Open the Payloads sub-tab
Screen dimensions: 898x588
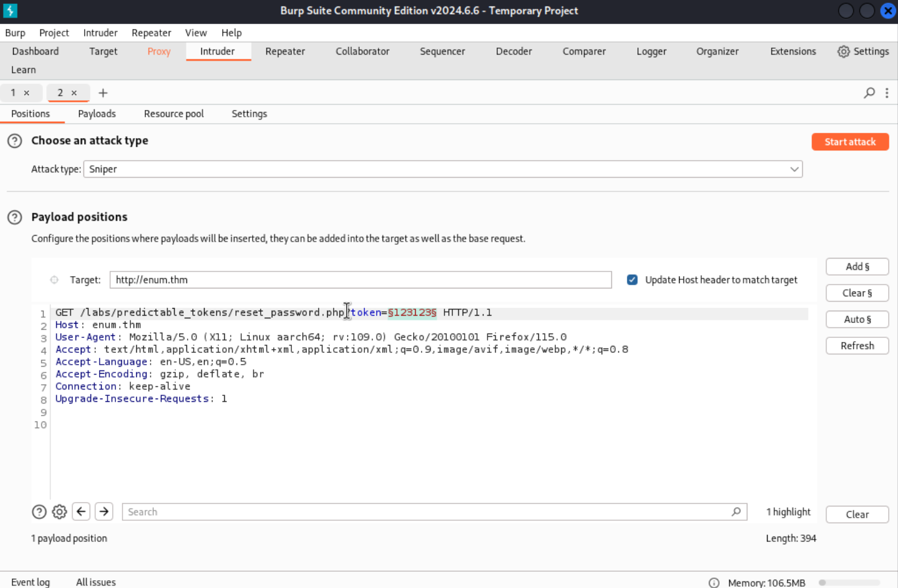coord(96,114)
